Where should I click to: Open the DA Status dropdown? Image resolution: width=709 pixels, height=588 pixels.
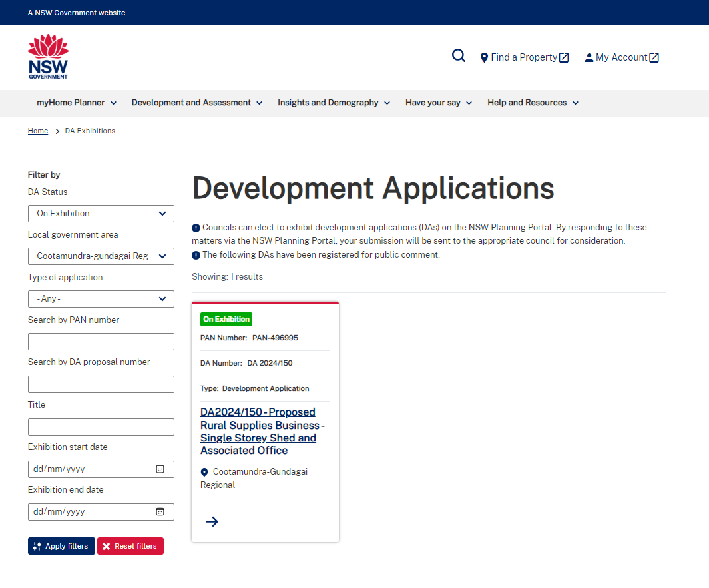click(101, 214)
